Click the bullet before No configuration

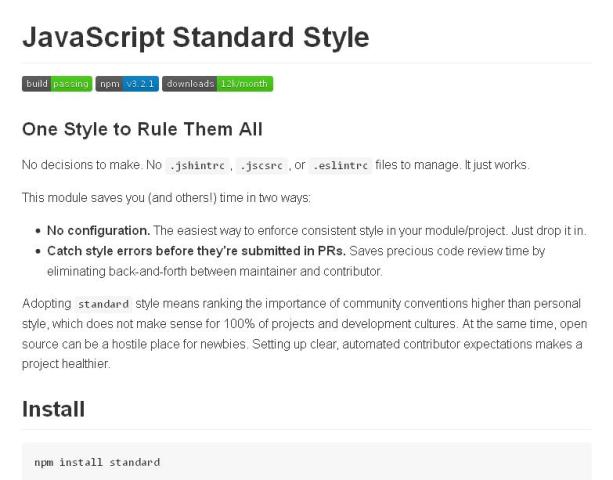[37, 232]
